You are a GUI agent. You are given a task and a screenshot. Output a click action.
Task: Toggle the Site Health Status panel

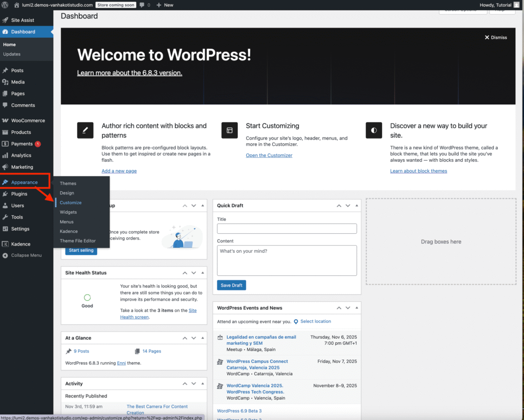202,273
